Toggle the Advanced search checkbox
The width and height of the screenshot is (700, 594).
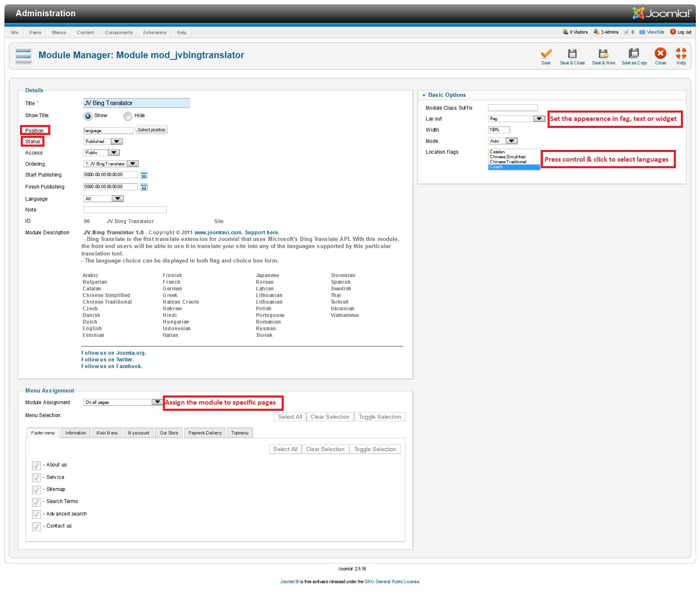tap(37, 514)
